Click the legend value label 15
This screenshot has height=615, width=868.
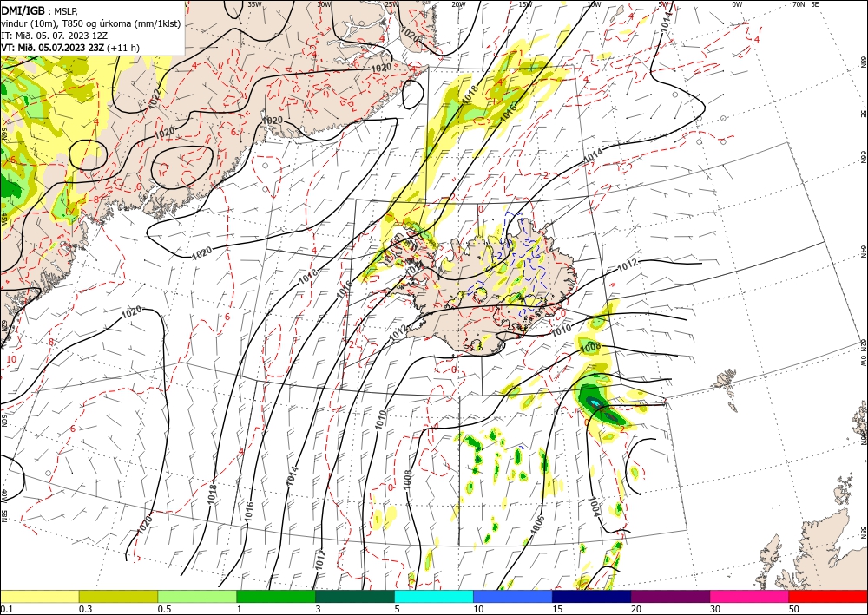click(557, 609)
